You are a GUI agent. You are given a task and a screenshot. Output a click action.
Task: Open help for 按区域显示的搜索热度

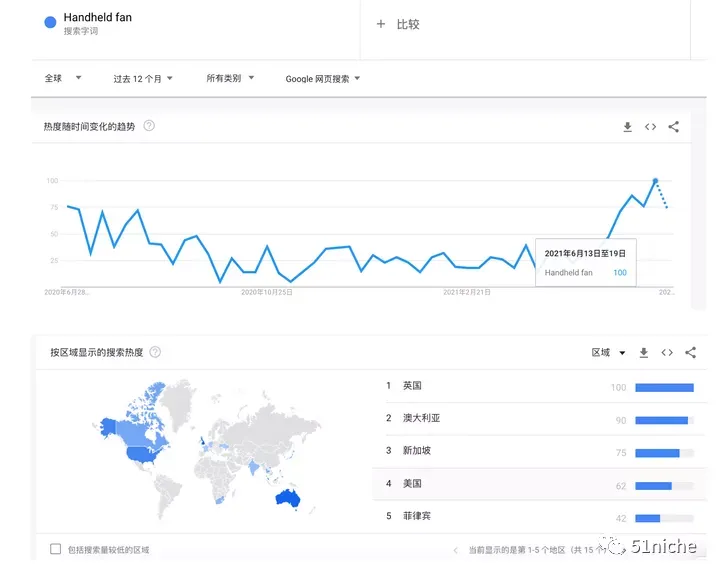tap(155, 352)
